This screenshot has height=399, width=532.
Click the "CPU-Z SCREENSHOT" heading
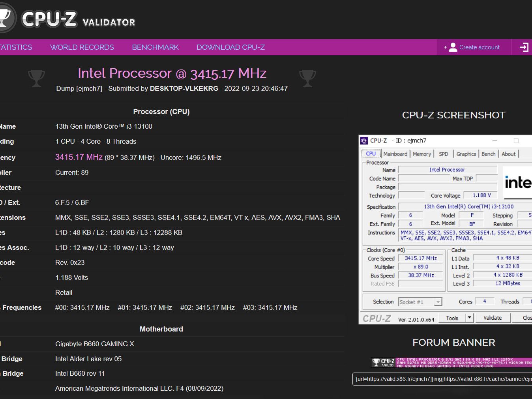(454, 115)
